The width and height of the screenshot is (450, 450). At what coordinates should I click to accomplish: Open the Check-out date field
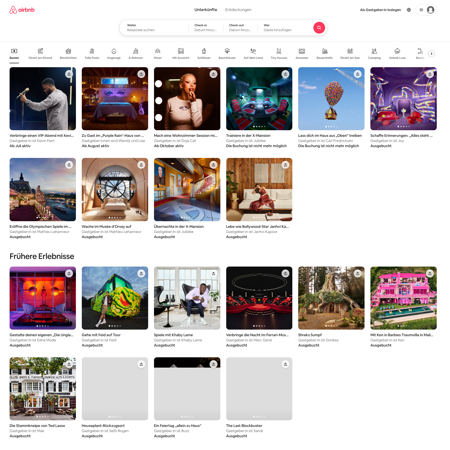pos(240,28)
